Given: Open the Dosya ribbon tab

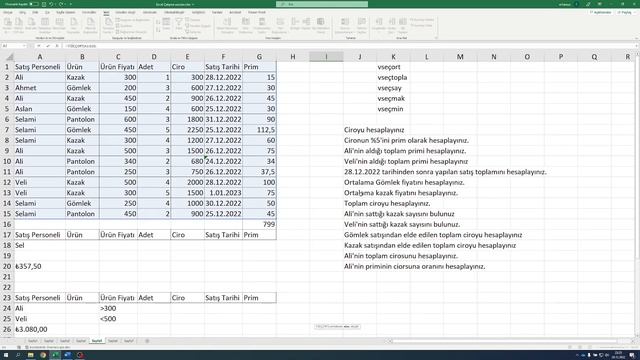Looking at the screenshot, I should tap(8, 13).
